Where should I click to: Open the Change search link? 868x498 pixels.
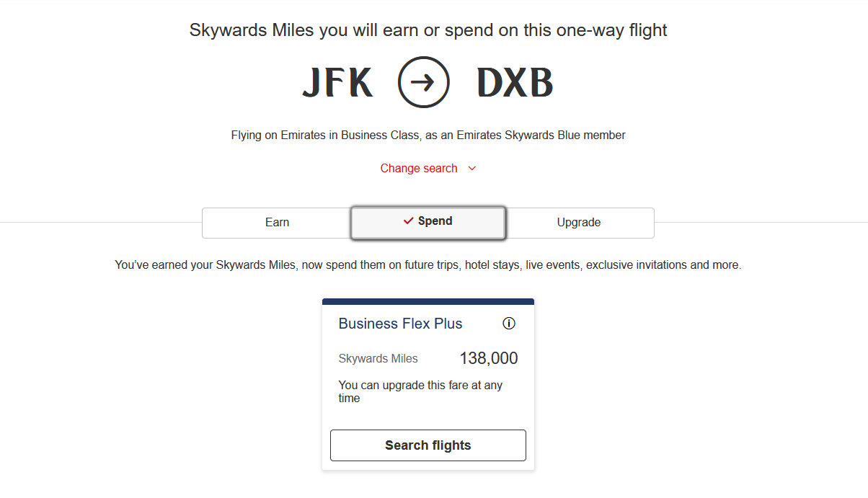click(419, 169)
